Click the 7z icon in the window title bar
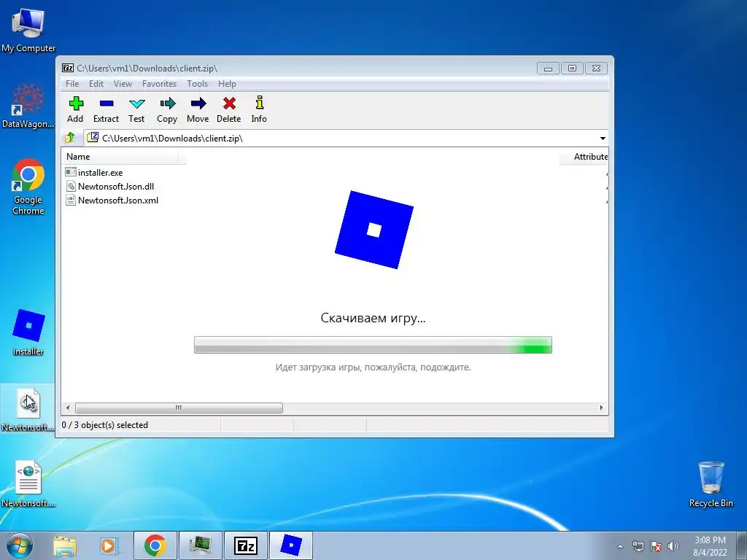747x560 pixels. point(68,68)
